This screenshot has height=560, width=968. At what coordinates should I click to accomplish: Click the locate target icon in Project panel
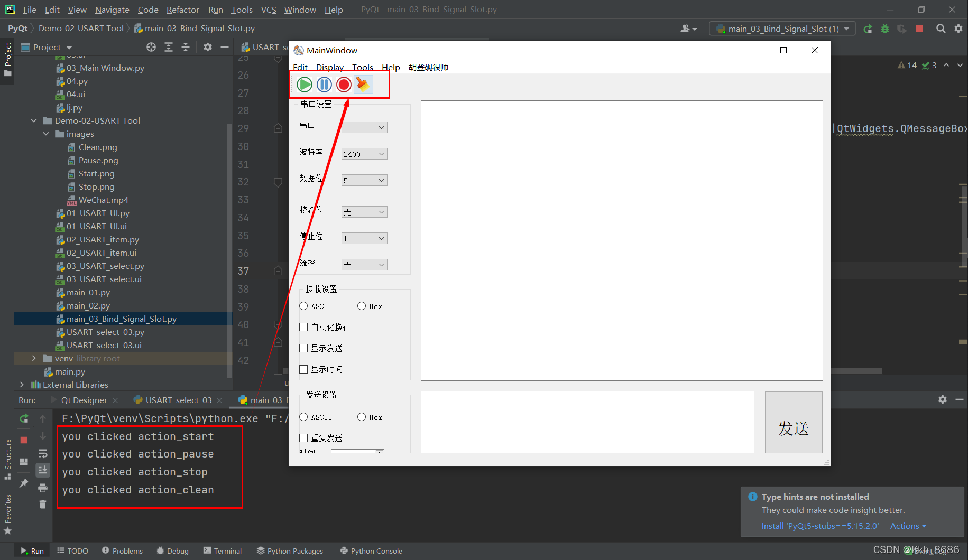tap(151, 47)
